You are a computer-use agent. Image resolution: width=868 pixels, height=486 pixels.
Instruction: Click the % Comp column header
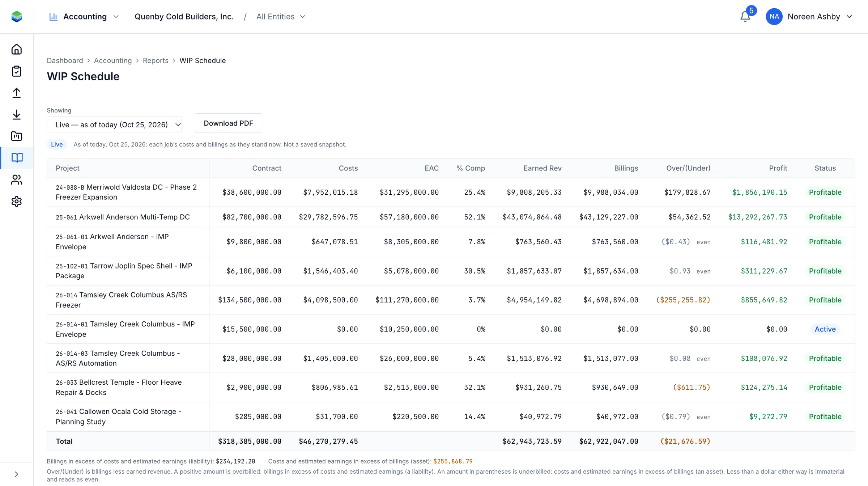pyautogui.click(x=471, y=168)
